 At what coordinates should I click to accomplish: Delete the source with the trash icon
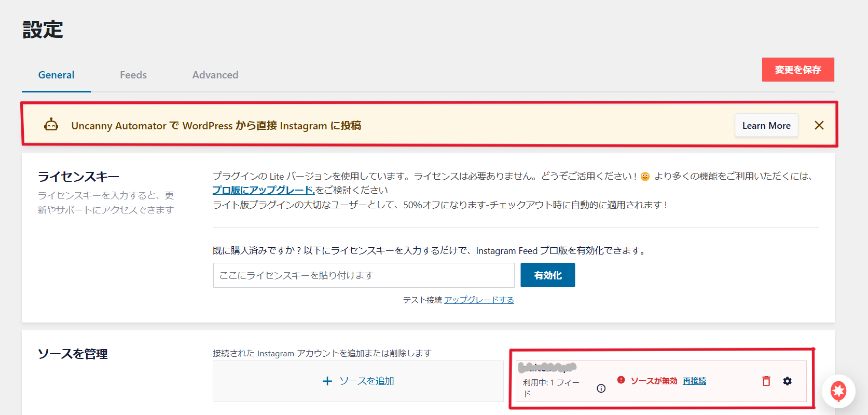766,381
